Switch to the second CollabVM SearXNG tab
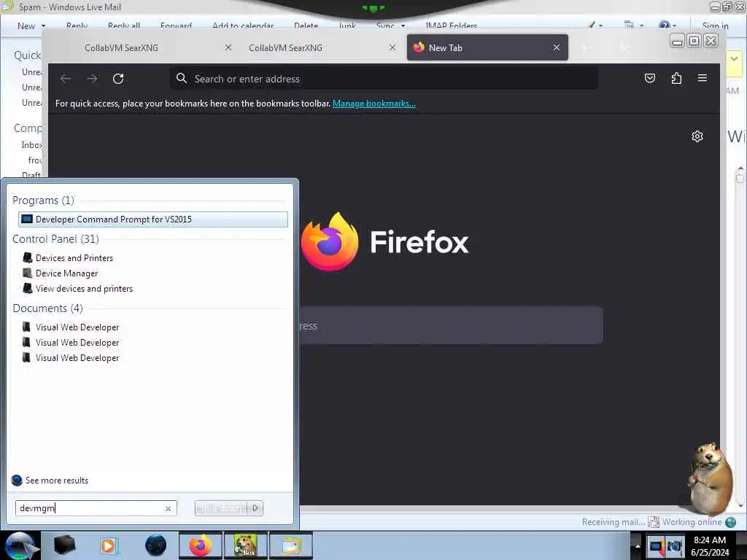This screenshot has height=560, width=747. [285, 47]
